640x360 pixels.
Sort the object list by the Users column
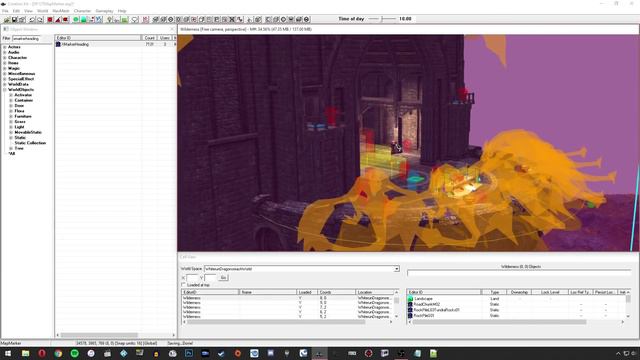point(164,38)
